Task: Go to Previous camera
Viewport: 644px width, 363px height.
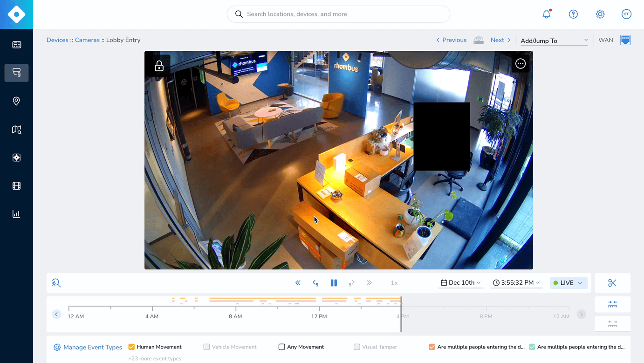Action: [x=451, y=40]
